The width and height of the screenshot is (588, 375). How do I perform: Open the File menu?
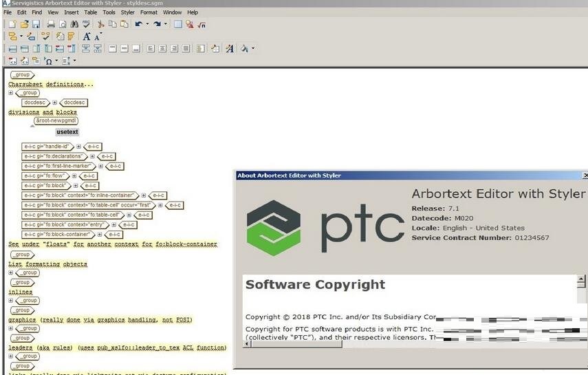[8, 12]
